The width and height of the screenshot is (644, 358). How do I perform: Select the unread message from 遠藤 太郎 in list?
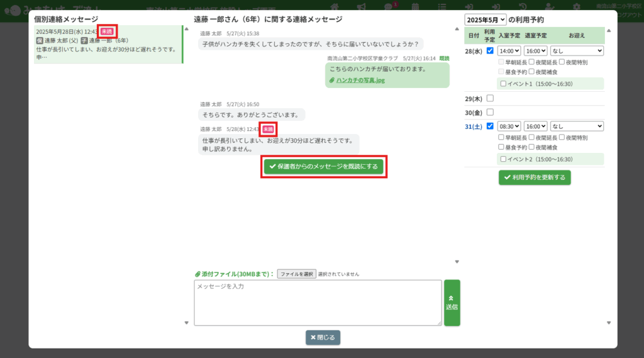[108, 44]
